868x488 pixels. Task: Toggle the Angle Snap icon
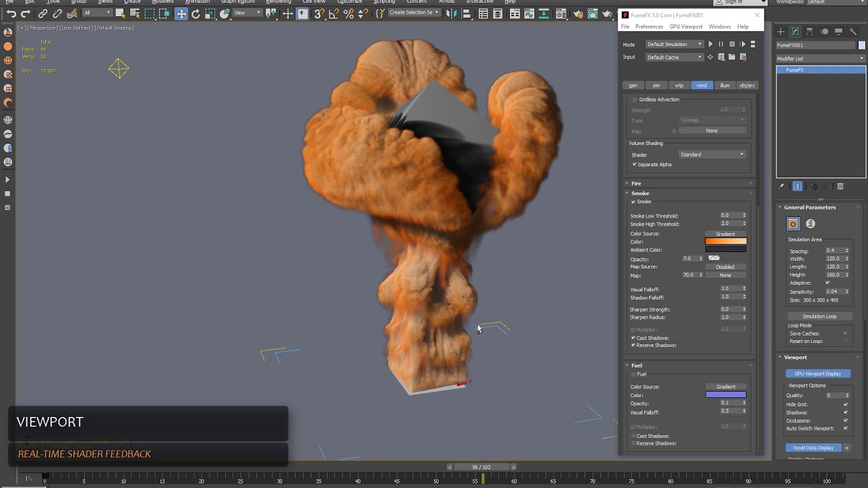[x=334, y=14]
